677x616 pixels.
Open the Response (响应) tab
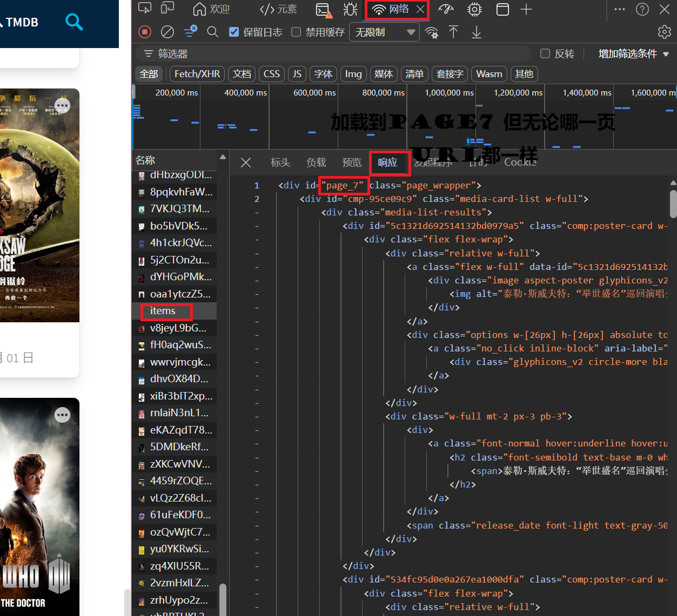tap(387, 163)
